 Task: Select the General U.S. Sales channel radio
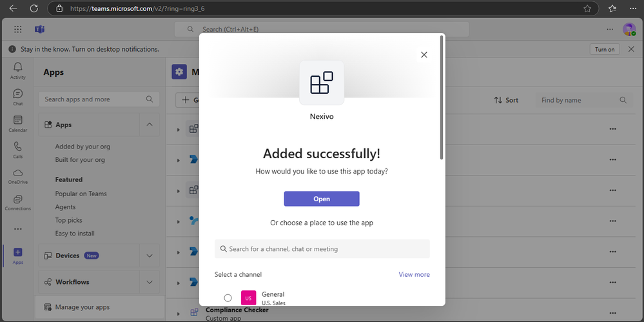pyautogui.click(x=228, y=297)
